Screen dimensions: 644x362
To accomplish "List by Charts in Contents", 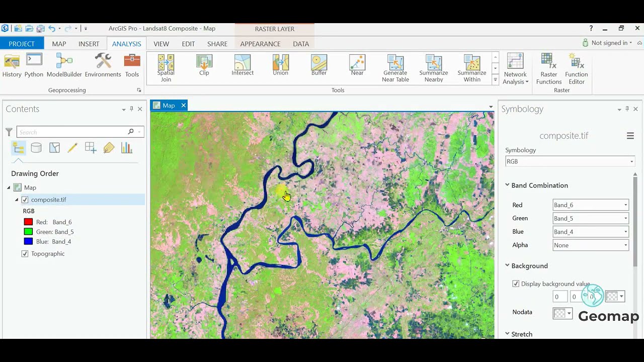I will (x=127, y=148).
